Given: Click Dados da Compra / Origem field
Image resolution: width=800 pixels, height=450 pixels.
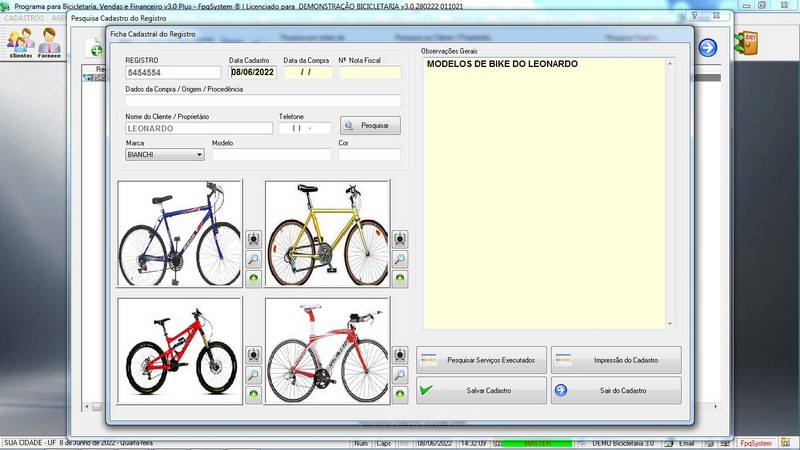Looking at the screenshot, I should [263, 101].
